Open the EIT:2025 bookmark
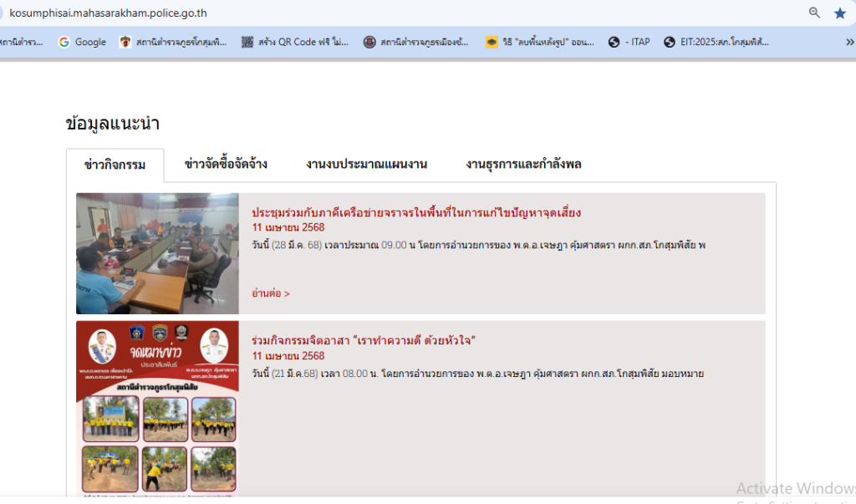 tap(716, 42)
